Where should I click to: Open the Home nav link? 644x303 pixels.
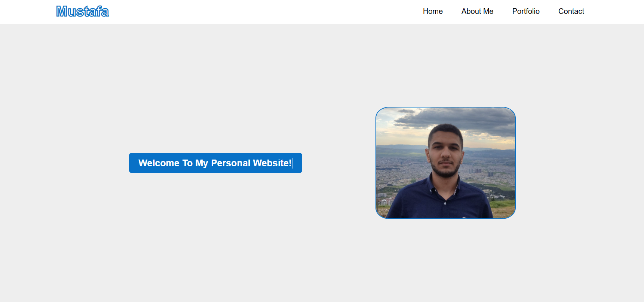coord(433,11)
